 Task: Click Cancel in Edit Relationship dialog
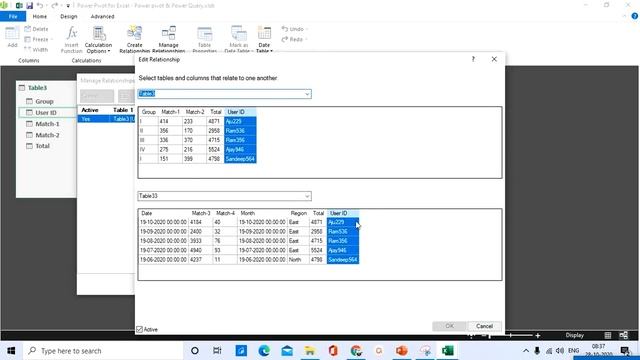(x=484, y=326)
